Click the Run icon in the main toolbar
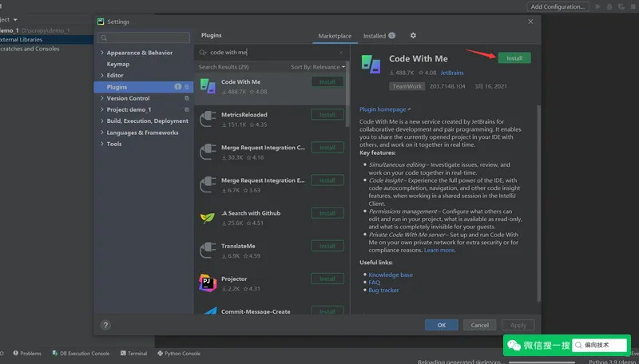 tap(597, 6)
